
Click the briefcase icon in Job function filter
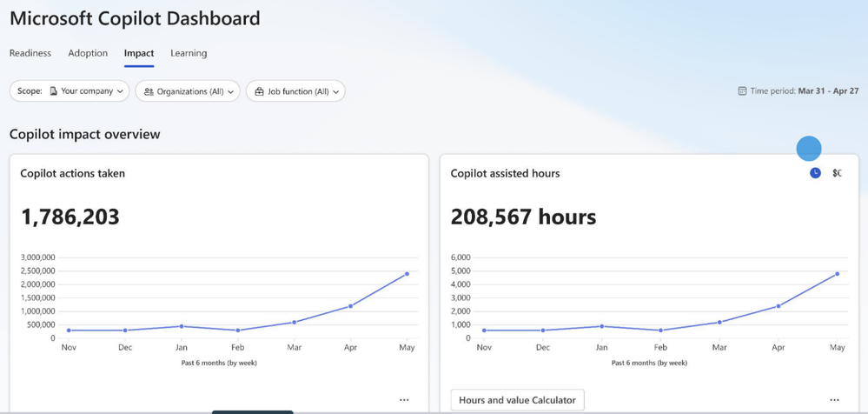pos(259,91)
